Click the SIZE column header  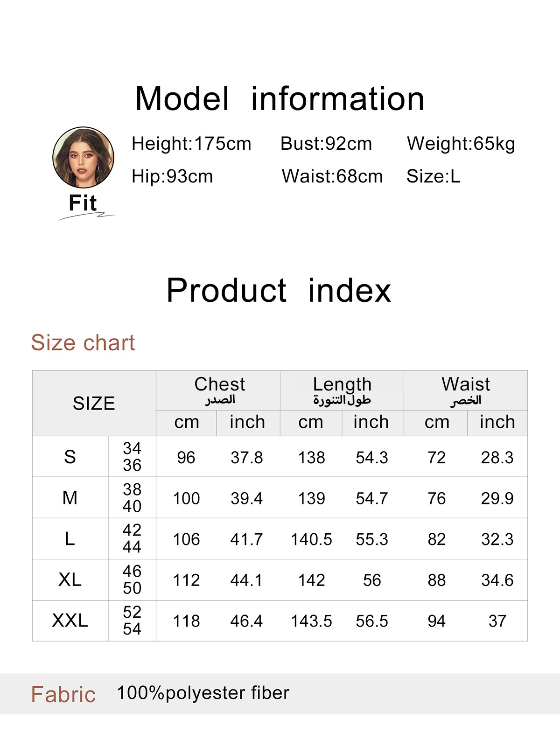coord(94,404)
